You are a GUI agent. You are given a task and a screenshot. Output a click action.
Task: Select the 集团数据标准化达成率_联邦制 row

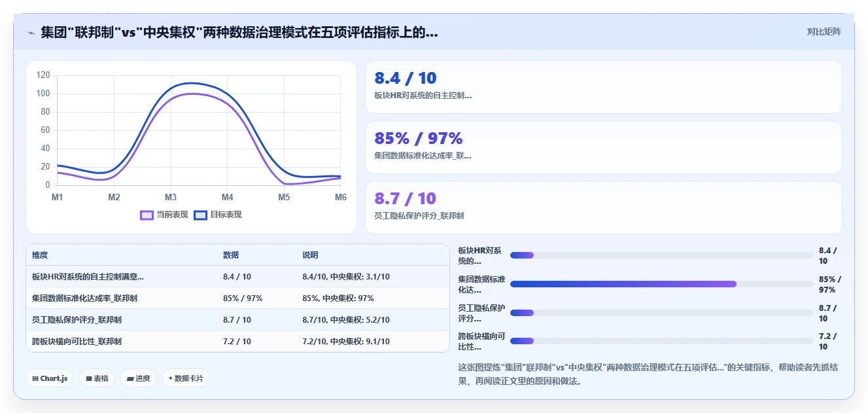tap(238, 298)
